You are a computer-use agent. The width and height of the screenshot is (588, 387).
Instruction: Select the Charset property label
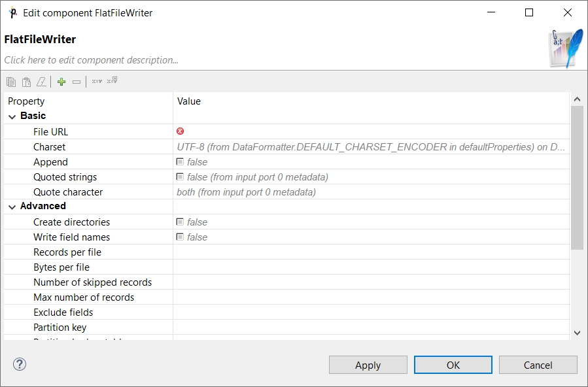coord(49,147)
